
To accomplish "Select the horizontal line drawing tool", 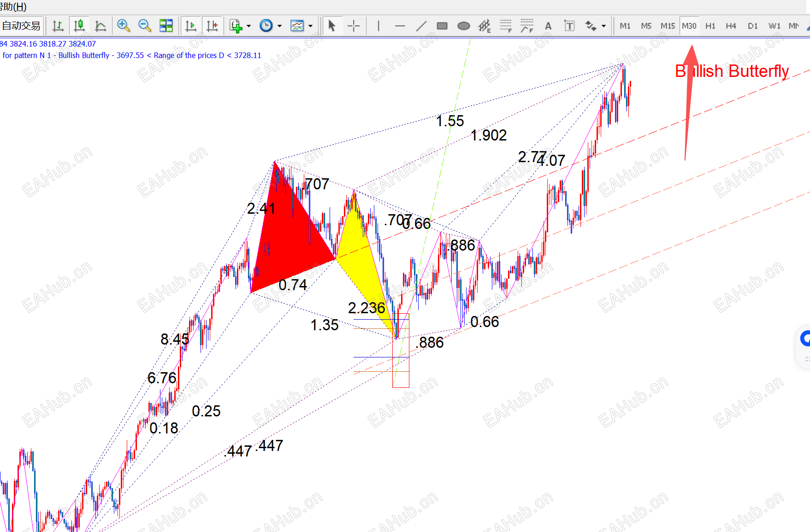I will tap(400, 26).
